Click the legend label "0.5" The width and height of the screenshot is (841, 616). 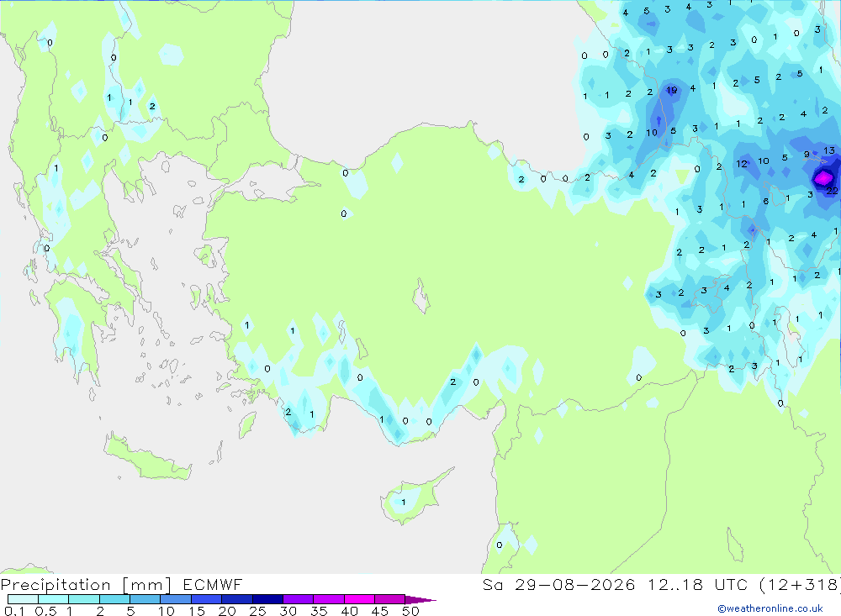[45, 611]
